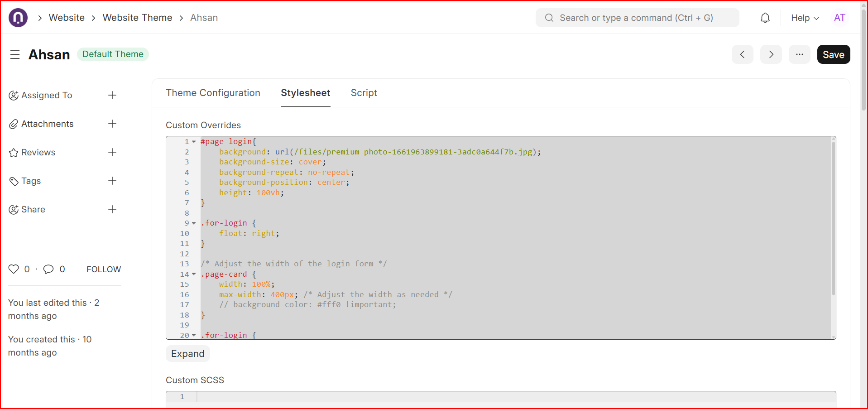Open comments via the speech bubble icon
This screenshot has height=409, width=868.
(x=49, y=269)
